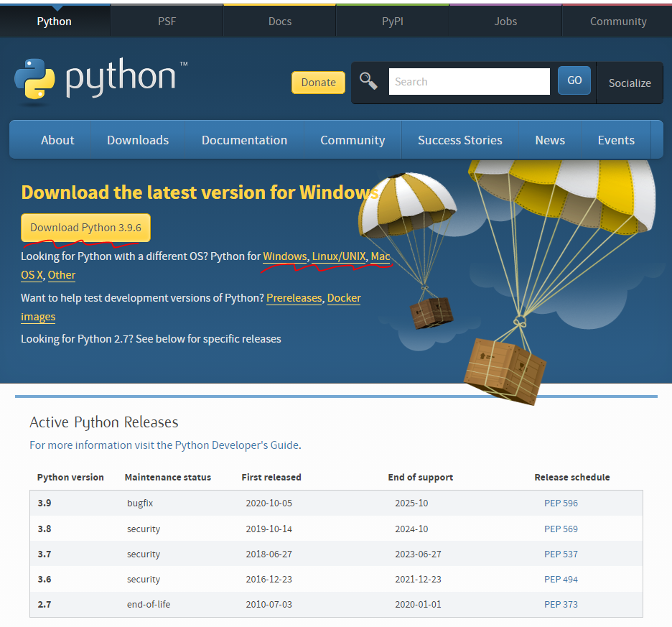This screenshot has height=627, width=672.
Task: Click the 2021-12-23 end of support cell
Action: [419, 580]
